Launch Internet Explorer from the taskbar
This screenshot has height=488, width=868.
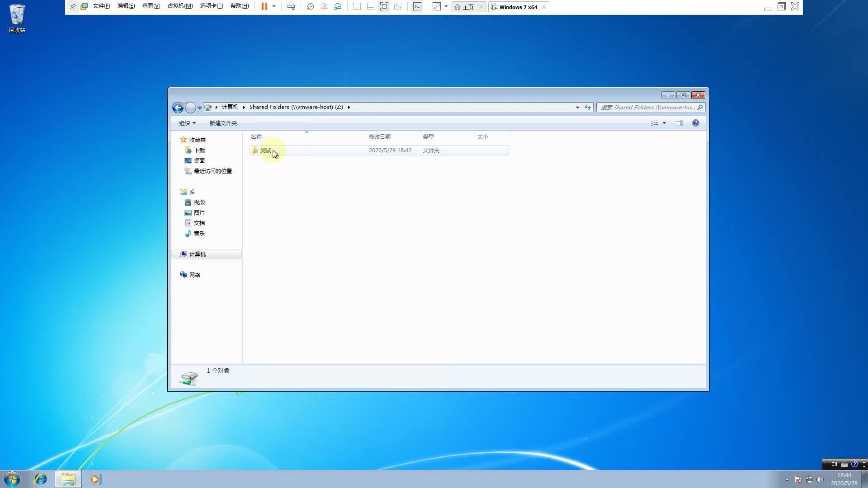point(40,479)
